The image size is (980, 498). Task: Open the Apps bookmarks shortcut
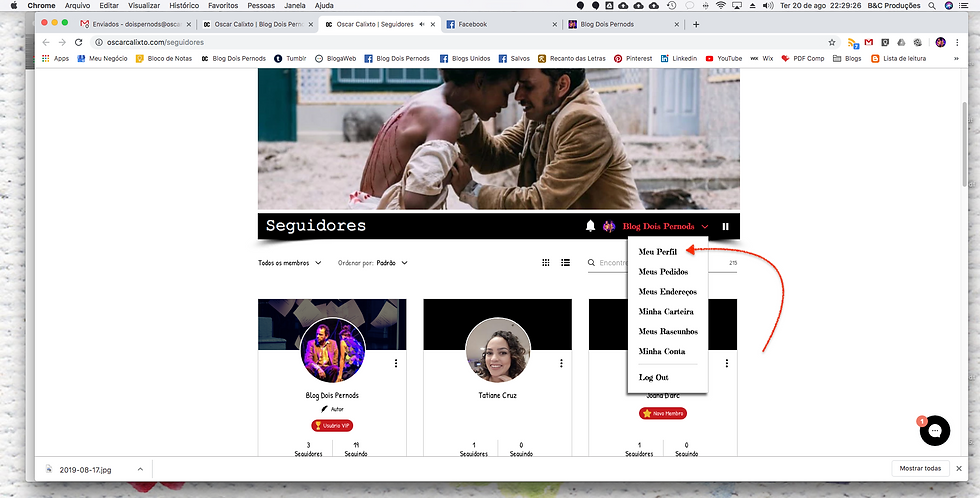tap(55, 59)
